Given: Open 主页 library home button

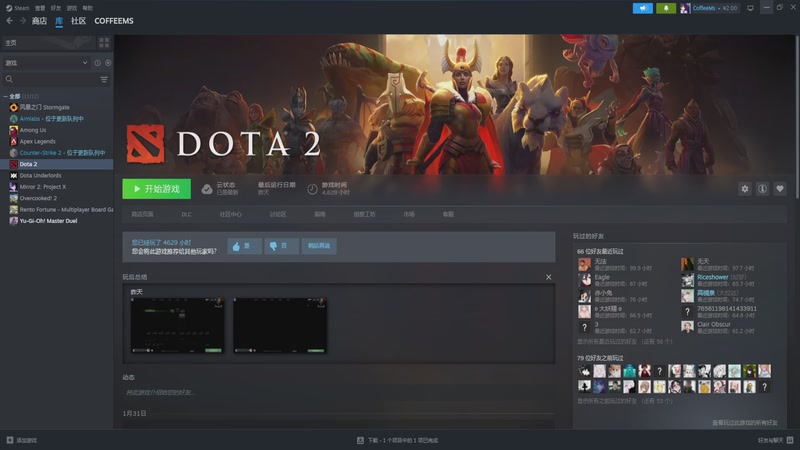Looking at the screenshot, I should click(x=48, y=43).
